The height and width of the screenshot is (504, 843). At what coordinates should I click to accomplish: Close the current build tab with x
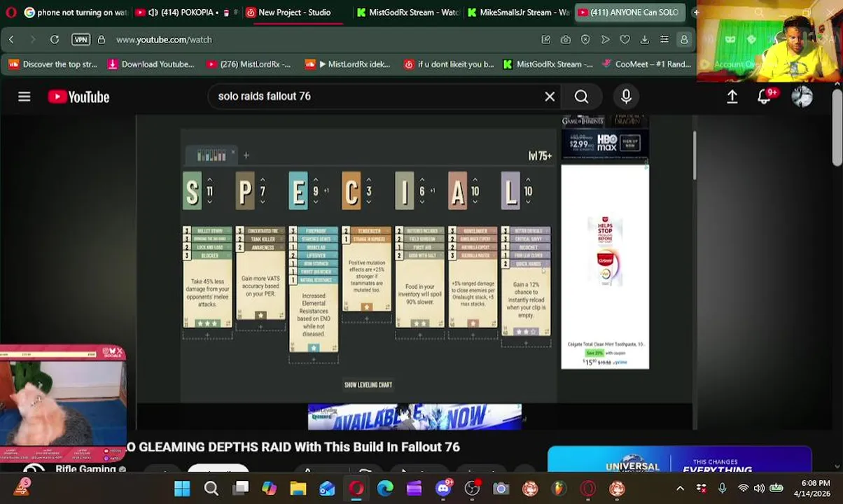point(233,151)
